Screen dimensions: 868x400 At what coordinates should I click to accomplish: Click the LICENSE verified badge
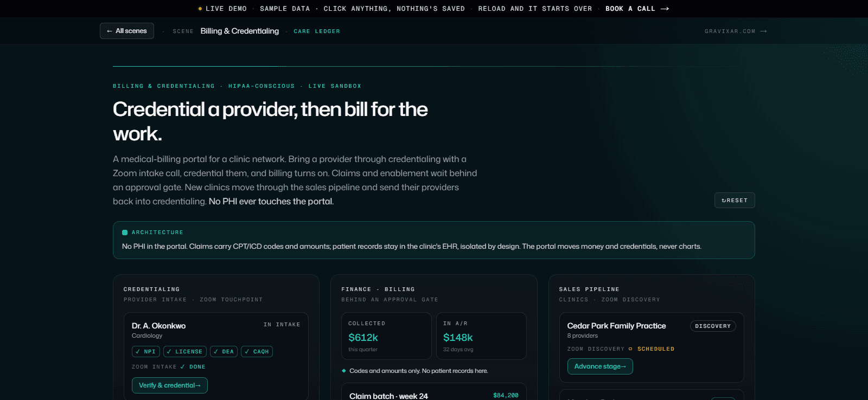[185, 352]
